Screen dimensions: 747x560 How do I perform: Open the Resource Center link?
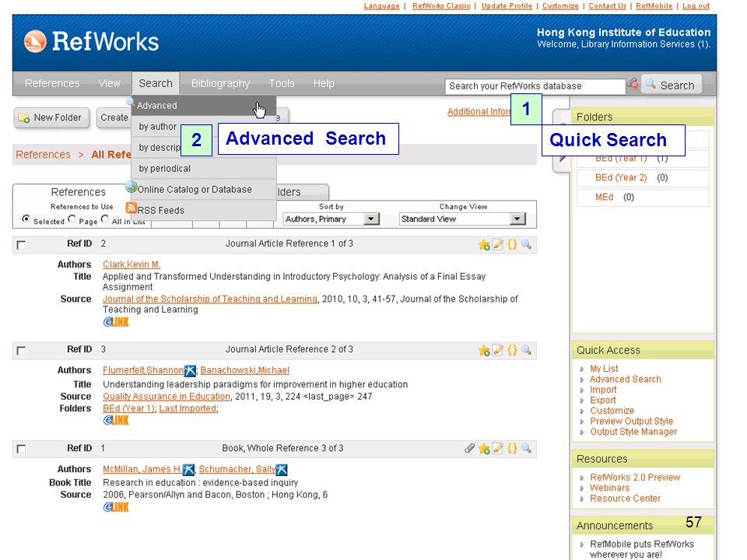click(625, 498)
